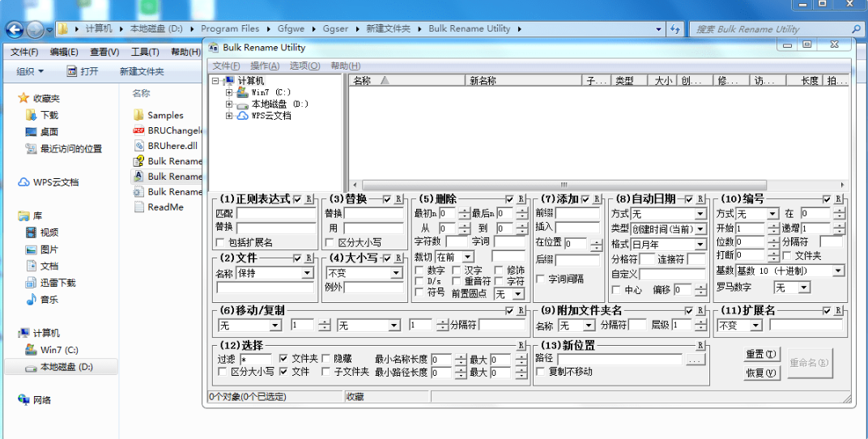The height and width of the screenshot is (439, 868).
Task: Reset (10) 编号 section using R icon
Action: 839,199
